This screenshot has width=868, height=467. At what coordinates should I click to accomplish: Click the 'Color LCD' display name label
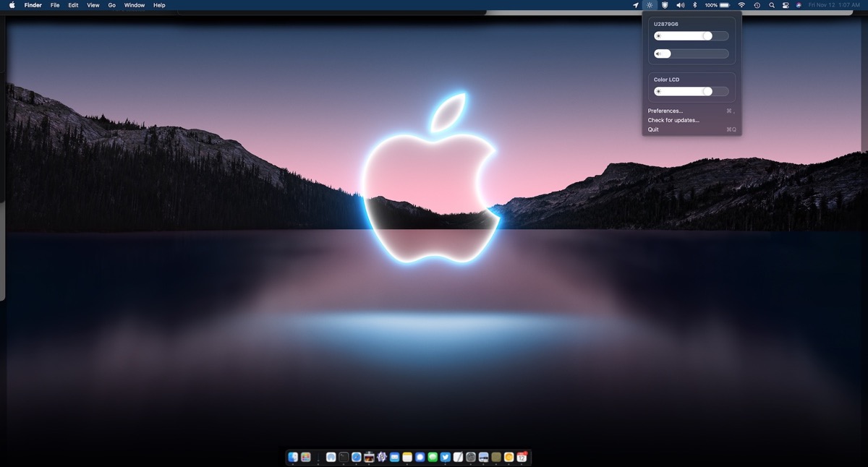[x=667, y=80]
